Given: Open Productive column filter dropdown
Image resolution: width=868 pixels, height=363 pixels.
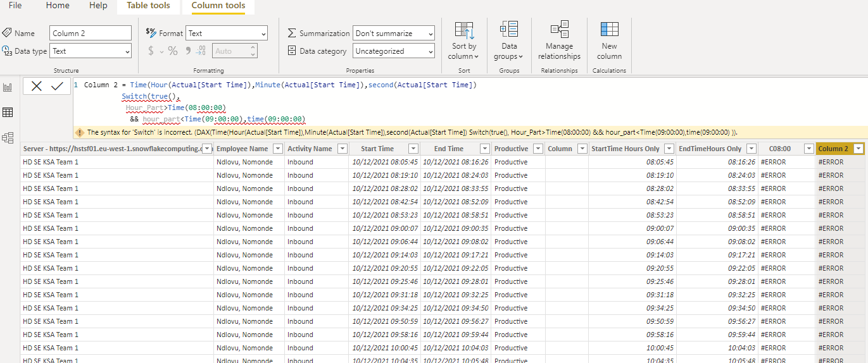Looking at the screenshot, I should pos(538,149).
